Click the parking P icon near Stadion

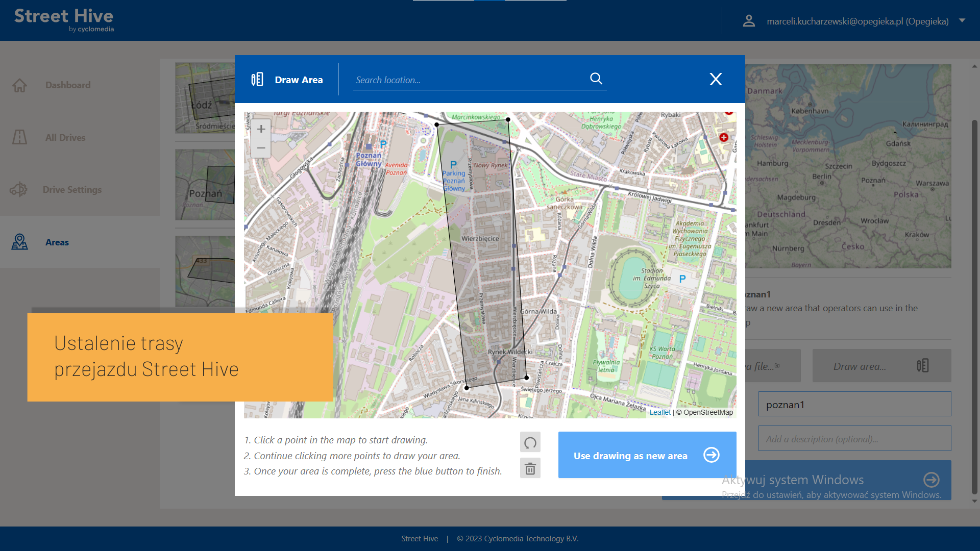click(x=682, y=279)
